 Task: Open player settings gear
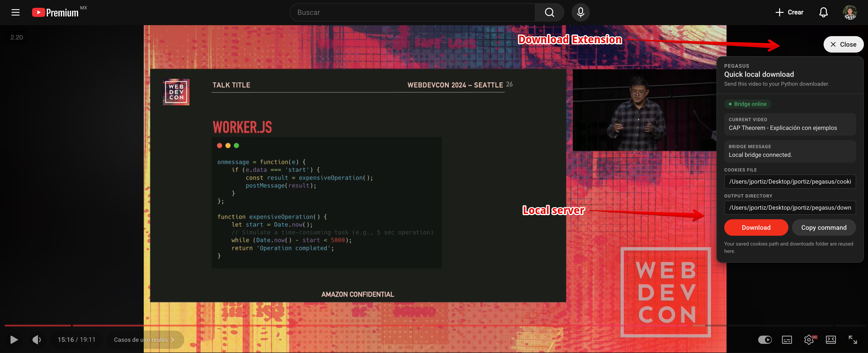coord(809,340)
